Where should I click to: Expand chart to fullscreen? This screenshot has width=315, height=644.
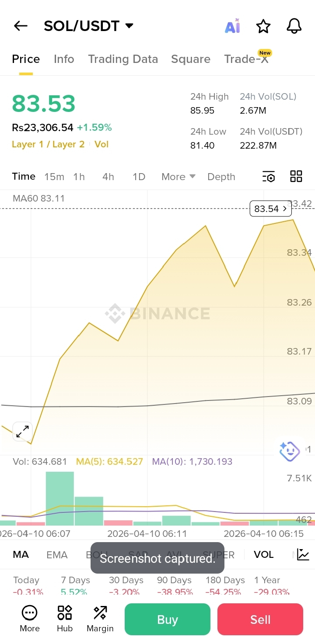point(22,432)
